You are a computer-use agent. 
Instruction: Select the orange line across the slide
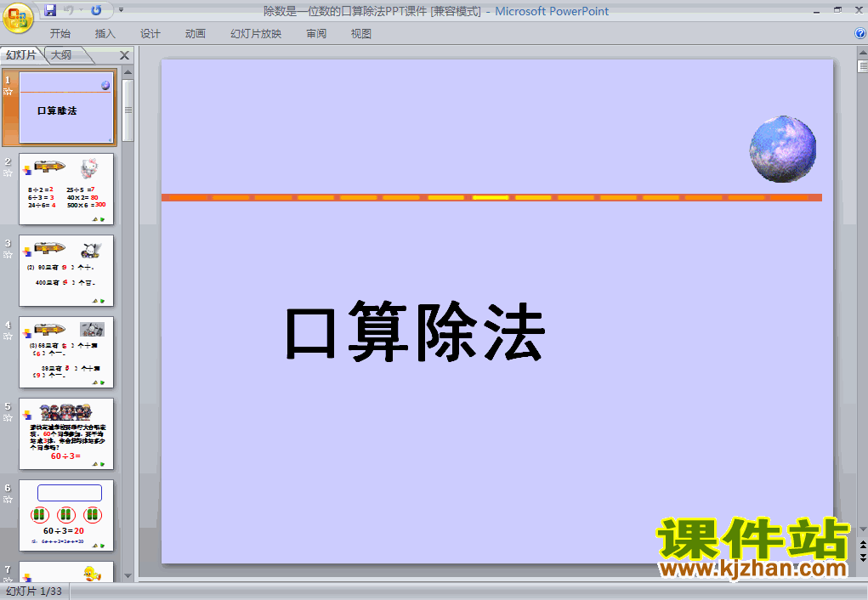pyautogui.click(x=491, y=198)
